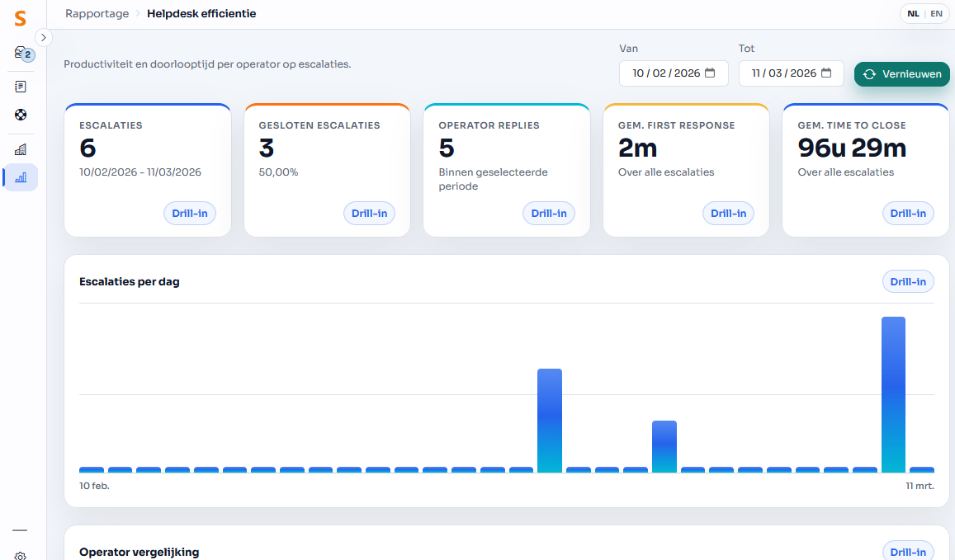Open Drill-in for Escalaties per dag chart
955x560 pixels.
tap(908, 282)
